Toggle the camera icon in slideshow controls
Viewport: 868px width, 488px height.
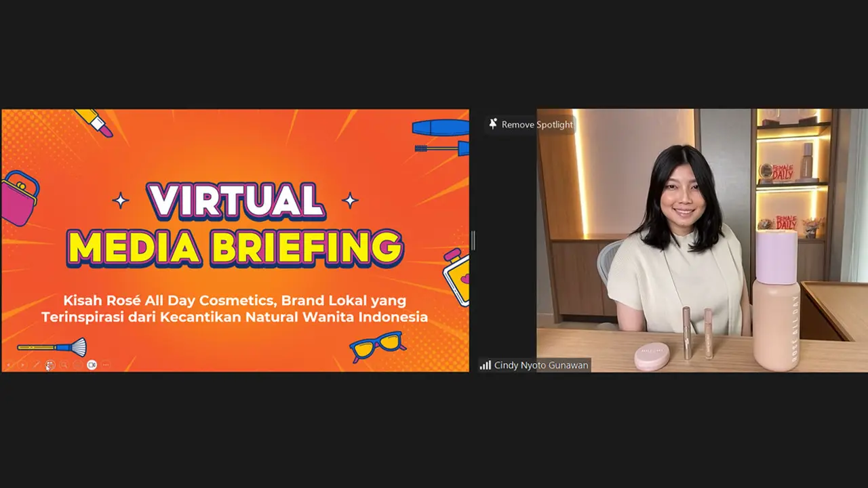click(x=92, y=365)
